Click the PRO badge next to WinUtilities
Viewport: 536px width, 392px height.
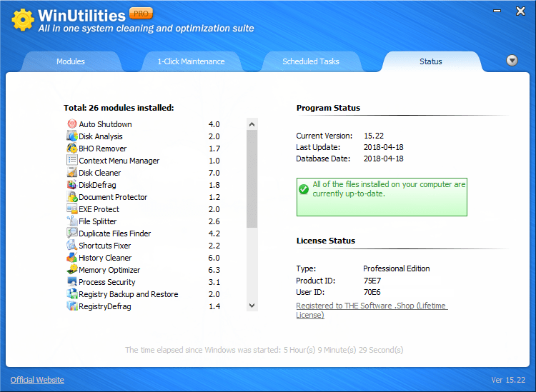tap(141, 14)
